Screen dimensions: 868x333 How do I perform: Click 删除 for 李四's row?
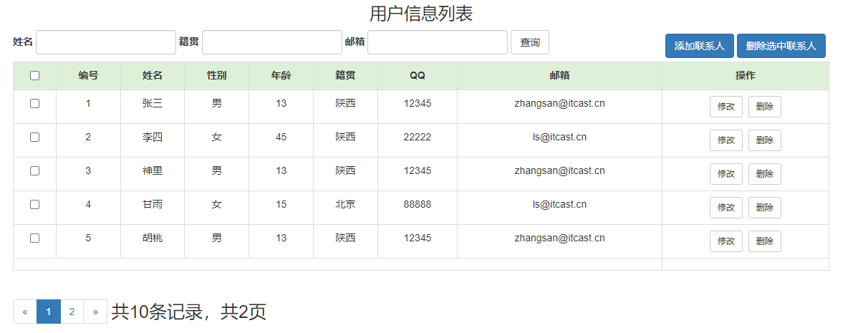pos(765,140)
